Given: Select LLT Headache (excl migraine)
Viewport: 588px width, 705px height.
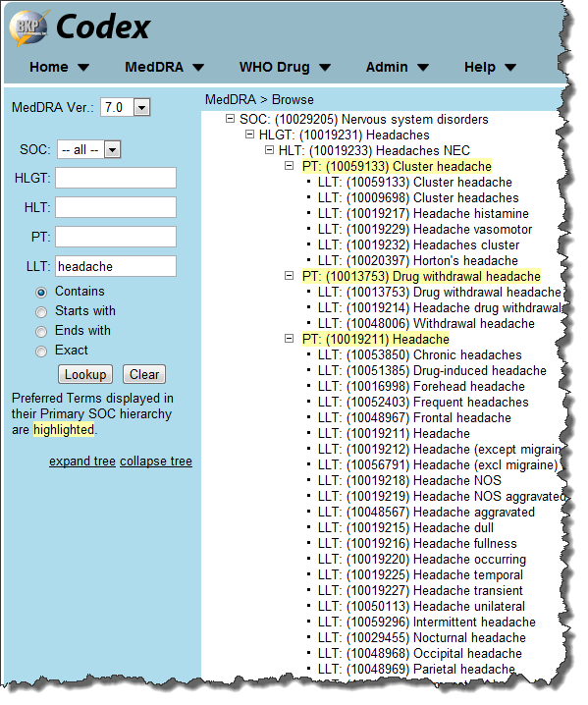Looking at the screenshot, I should point(438,464).
